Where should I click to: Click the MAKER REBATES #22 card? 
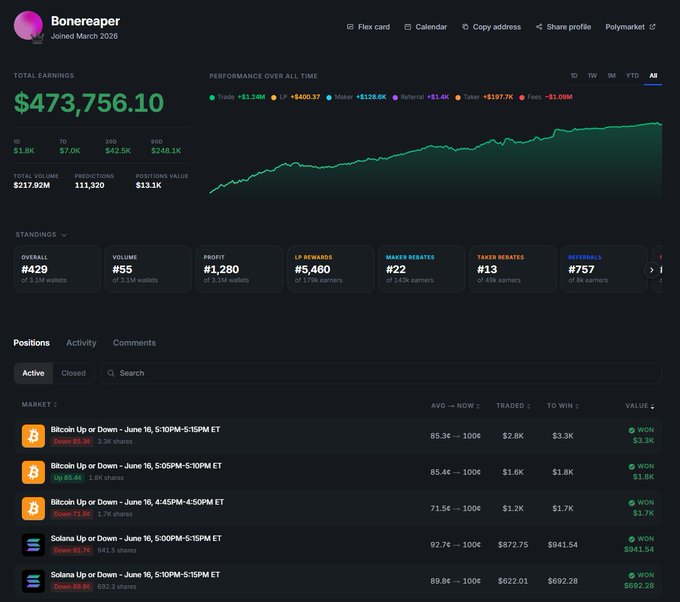(422, 269)
